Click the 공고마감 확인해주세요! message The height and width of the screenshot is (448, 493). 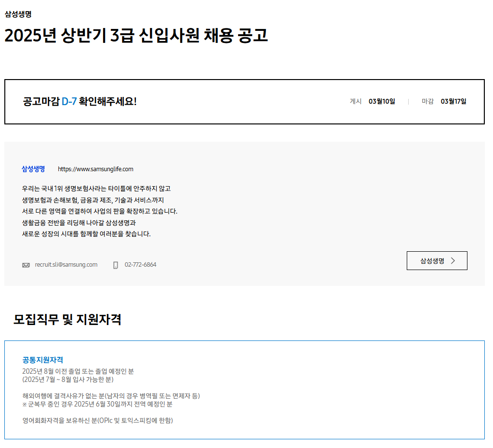point(80,101)
